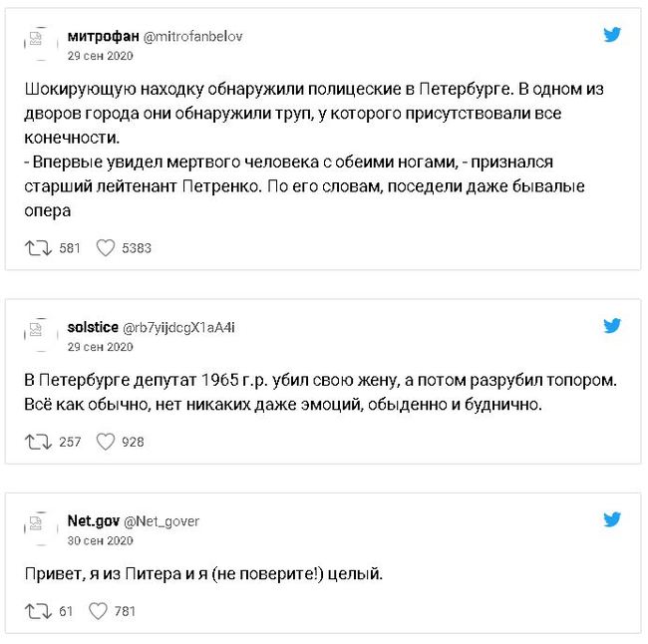
Task: Click the митрофан display name
Action: pos(96,36)
